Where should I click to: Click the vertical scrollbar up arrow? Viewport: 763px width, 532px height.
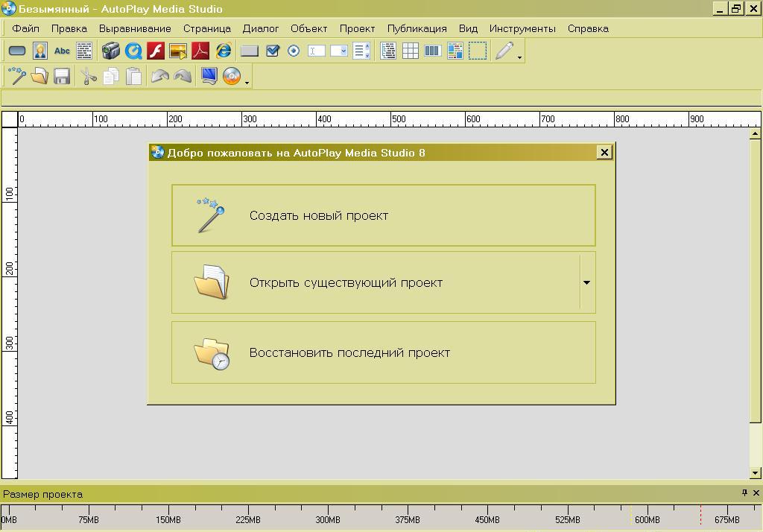tap(755, 133)
